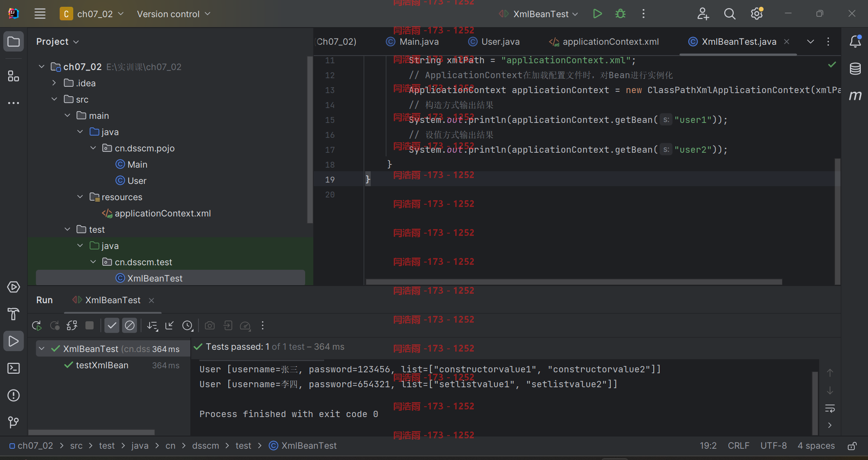Open the XmlBeanTest run configuration dropdown

pos(539,14)
